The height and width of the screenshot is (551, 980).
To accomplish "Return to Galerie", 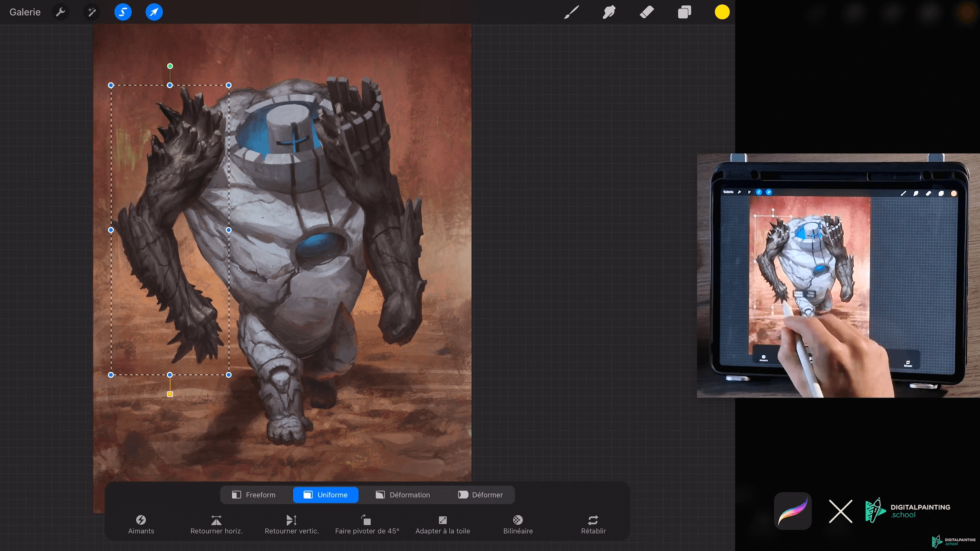I will click(x=25, y=12).
